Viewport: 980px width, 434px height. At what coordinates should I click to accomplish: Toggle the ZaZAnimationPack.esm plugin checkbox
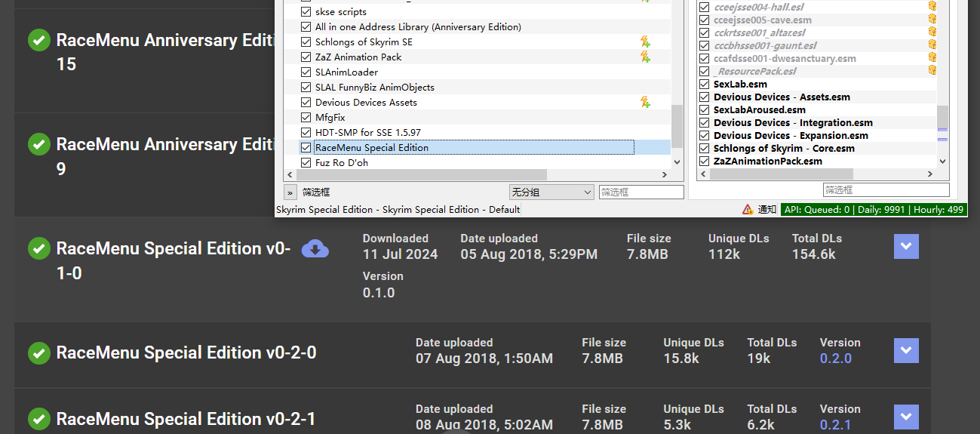(x=705, y=162)
